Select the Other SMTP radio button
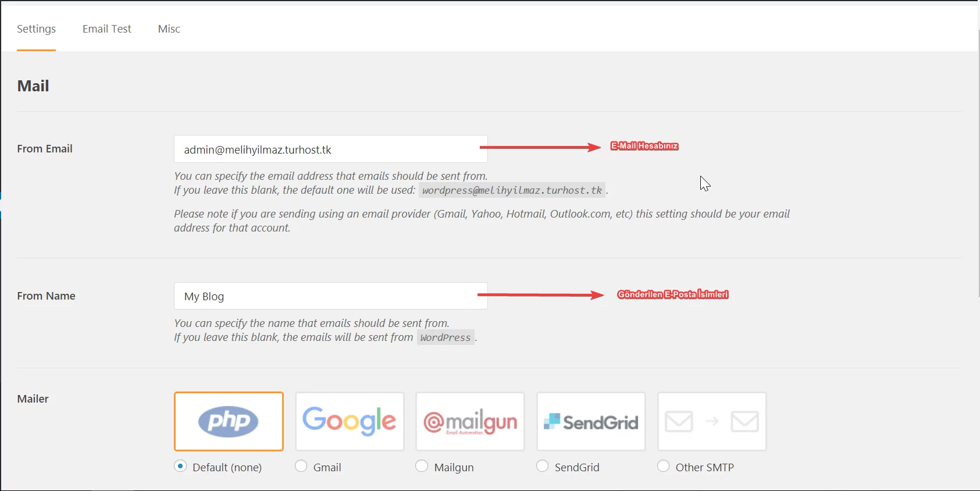 (664, 466)
